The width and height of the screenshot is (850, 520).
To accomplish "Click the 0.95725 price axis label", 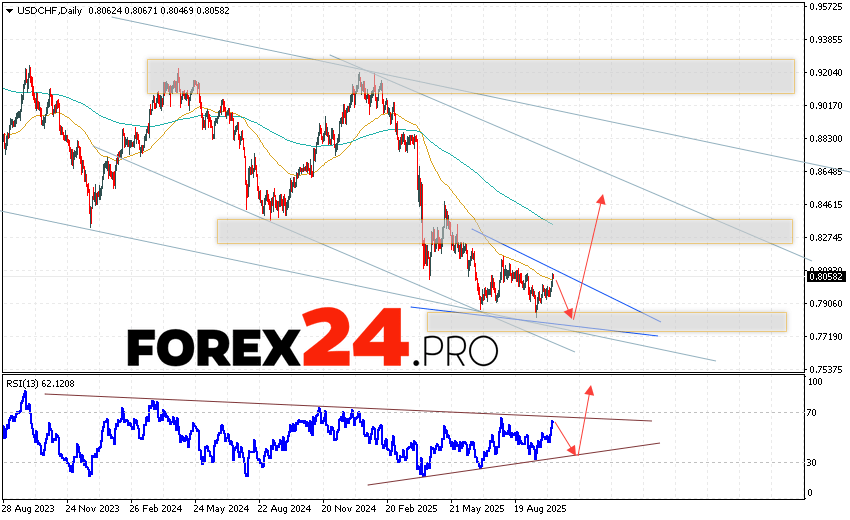I will tap(826, 7).
